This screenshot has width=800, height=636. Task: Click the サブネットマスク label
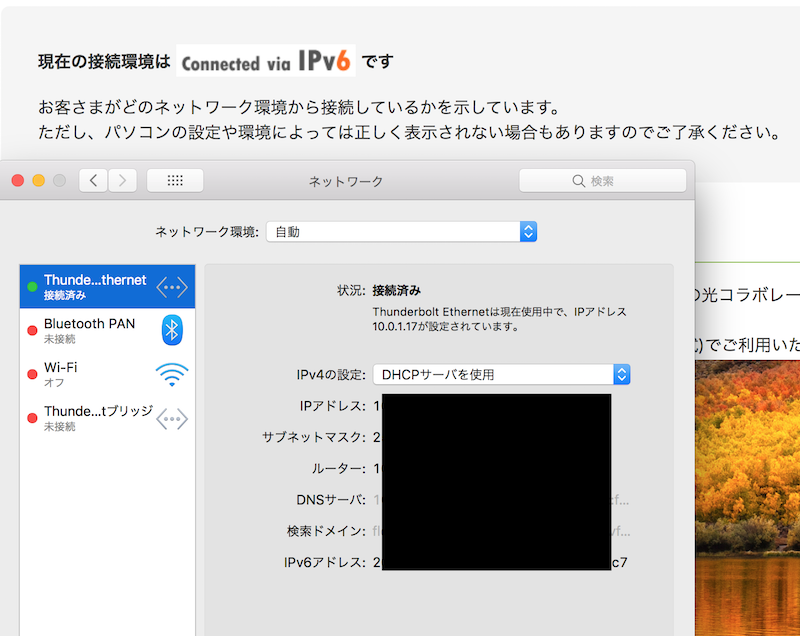314,437
